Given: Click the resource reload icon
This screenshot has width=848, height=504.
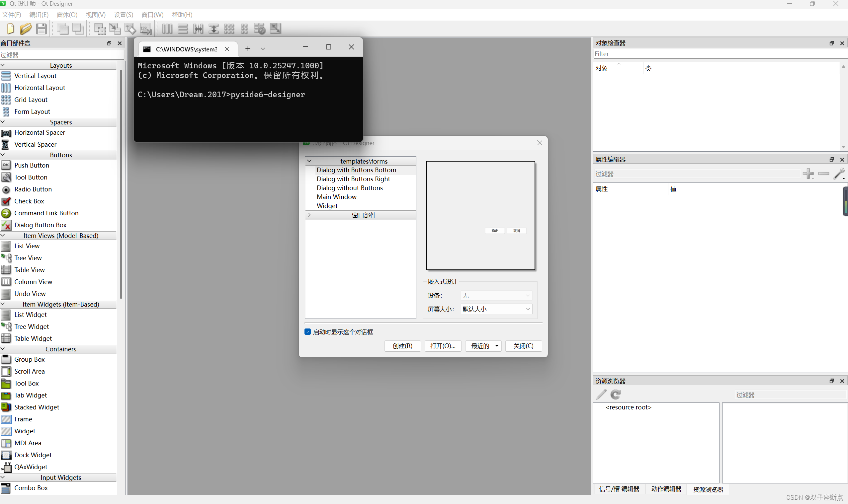Looking at the screenshot, I should (x=615, y=395).
